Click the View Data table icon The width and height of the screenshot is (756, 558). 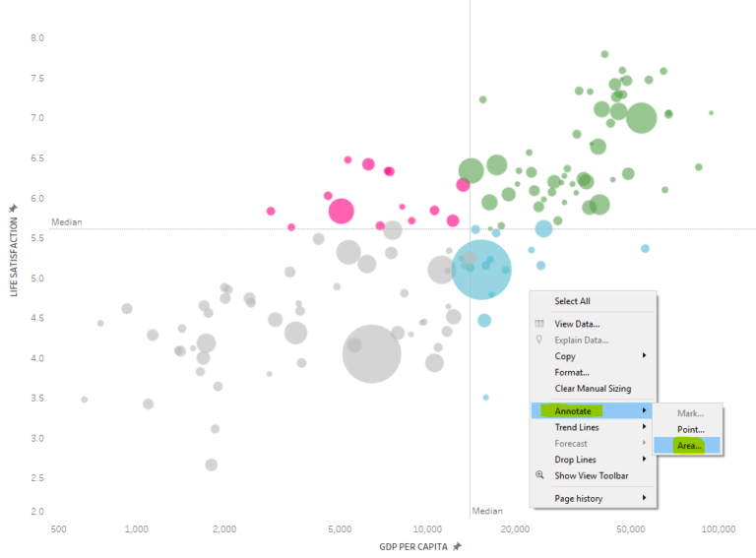[539, 324]
